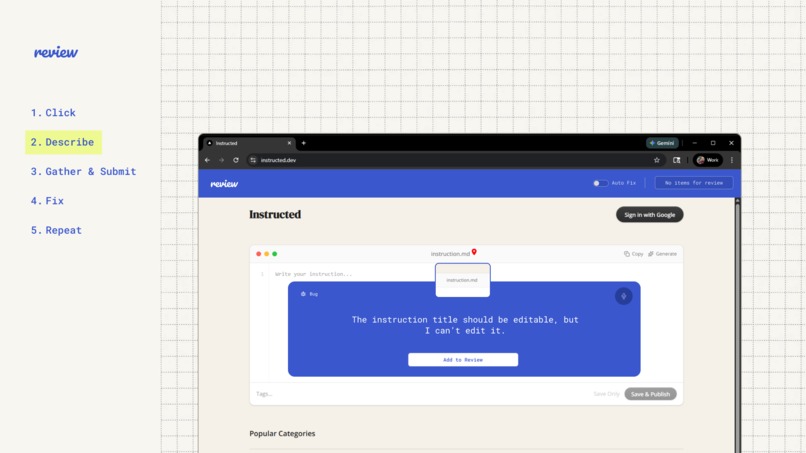
Task: Click the page vertical scrollbar
Action: click(738, 325)
